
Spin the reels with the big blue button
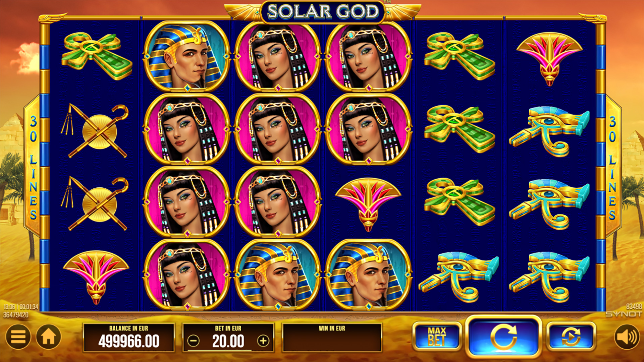pyautogui.click(x=503, y=337)
